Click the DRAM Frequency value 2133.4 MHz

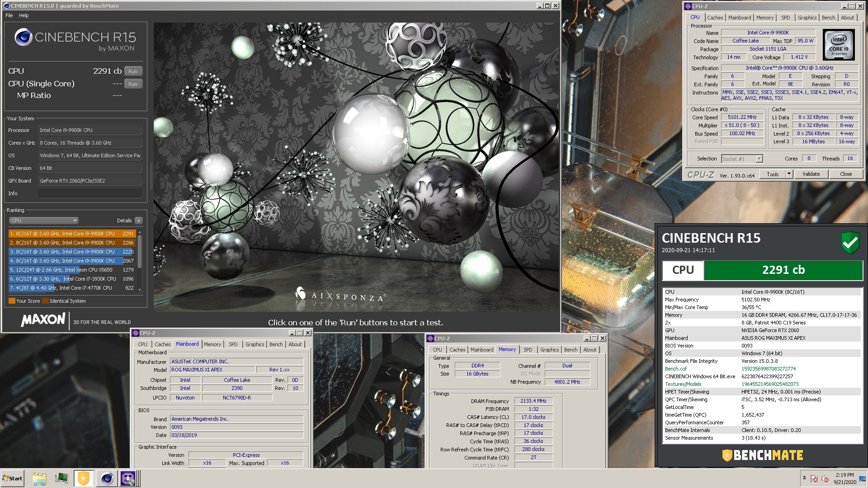coord(533,401)
